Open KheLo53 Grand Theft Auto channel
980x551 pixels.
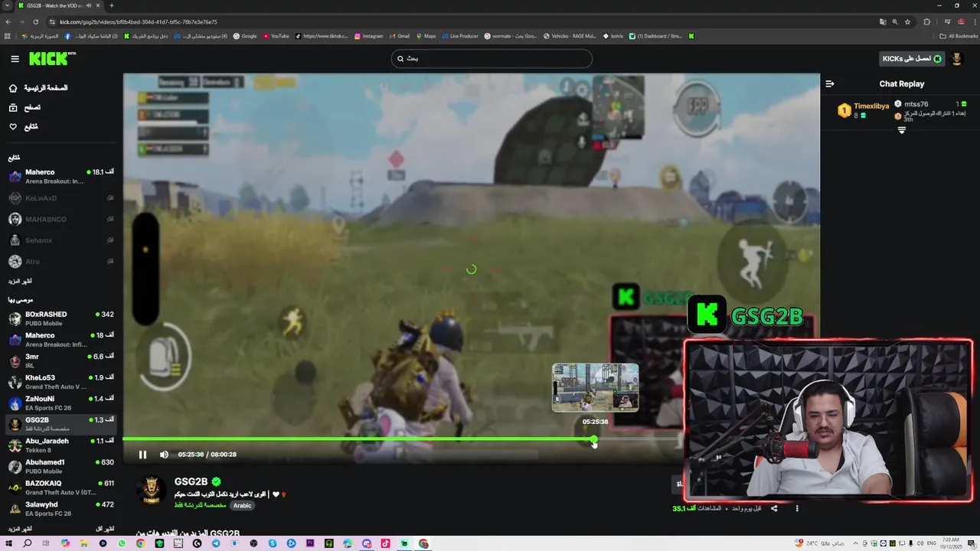click(x=61, y=382)
